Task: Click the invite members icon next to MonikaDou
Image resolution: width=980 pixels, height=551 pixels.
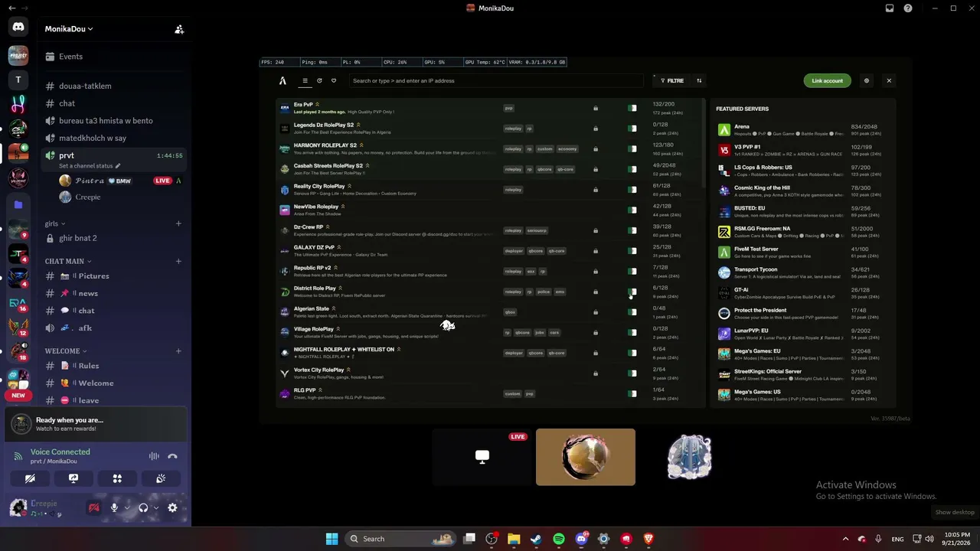Action: point(179,29)
